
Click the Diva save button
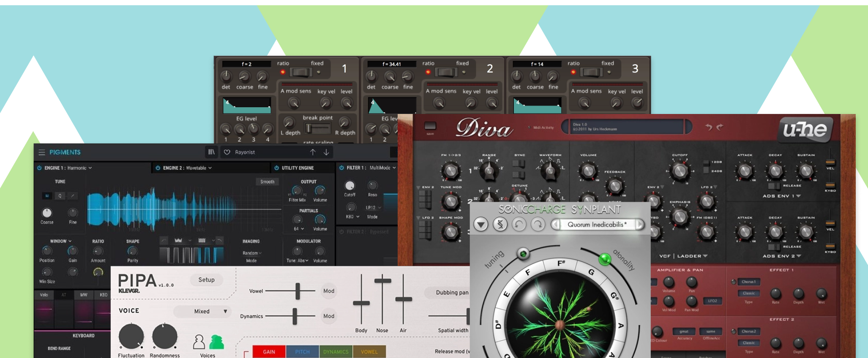click(x=430, y=126)
